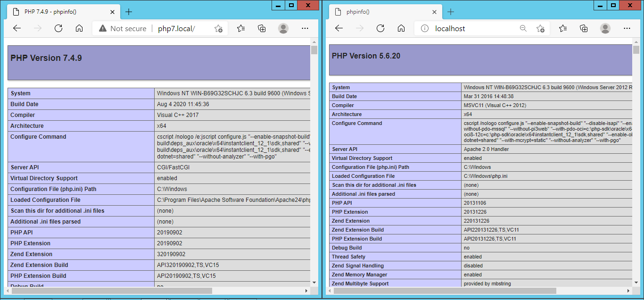Add localhost page to favorites star icon
This screenshot has width=644, height=300.
[540, 29]
